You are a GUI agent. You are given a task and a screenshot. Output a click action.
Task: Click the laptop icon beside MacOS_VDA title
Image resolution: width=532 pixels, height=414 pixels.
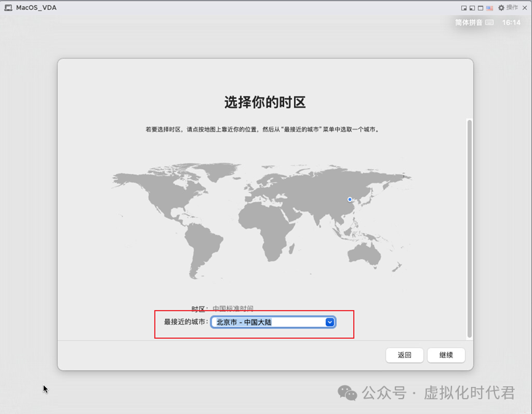pos(8,7)
